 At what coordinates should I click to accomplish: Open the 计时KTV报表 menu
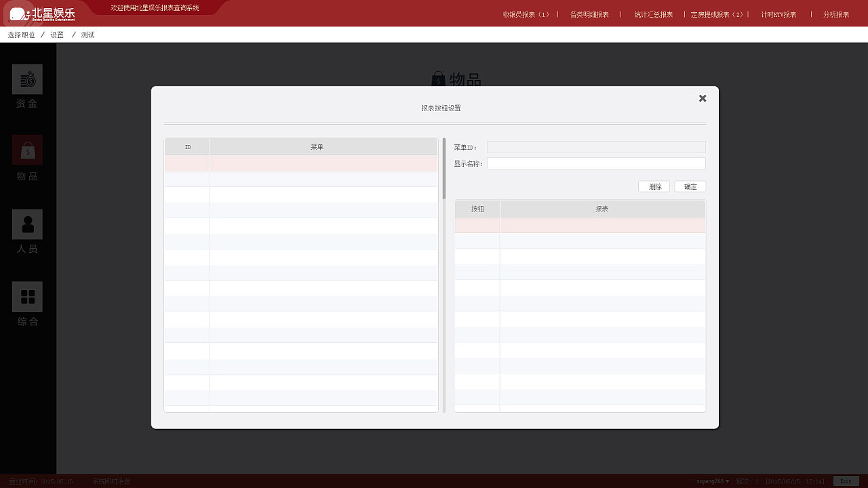778,14
